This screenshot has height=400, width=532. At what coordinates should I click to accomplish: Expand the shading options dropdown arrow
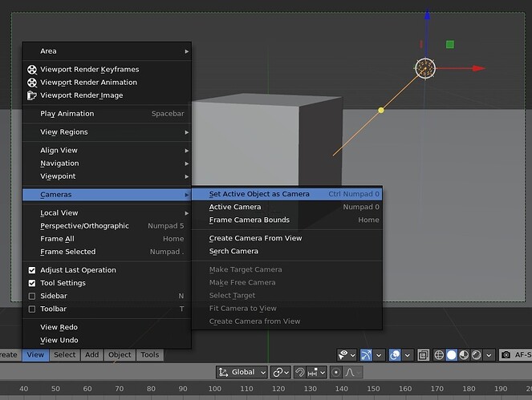point(489,355)
